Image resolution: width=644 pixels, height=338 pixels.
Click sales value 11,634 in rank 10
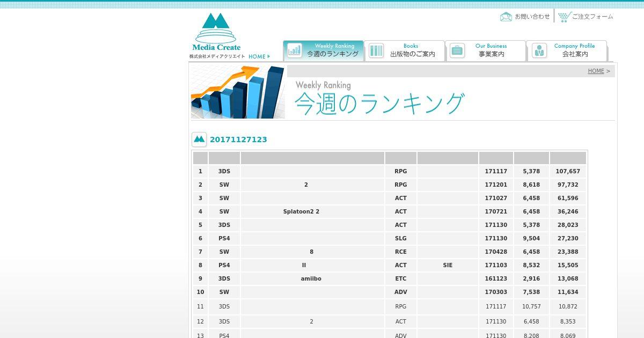[x=568, y=292]
